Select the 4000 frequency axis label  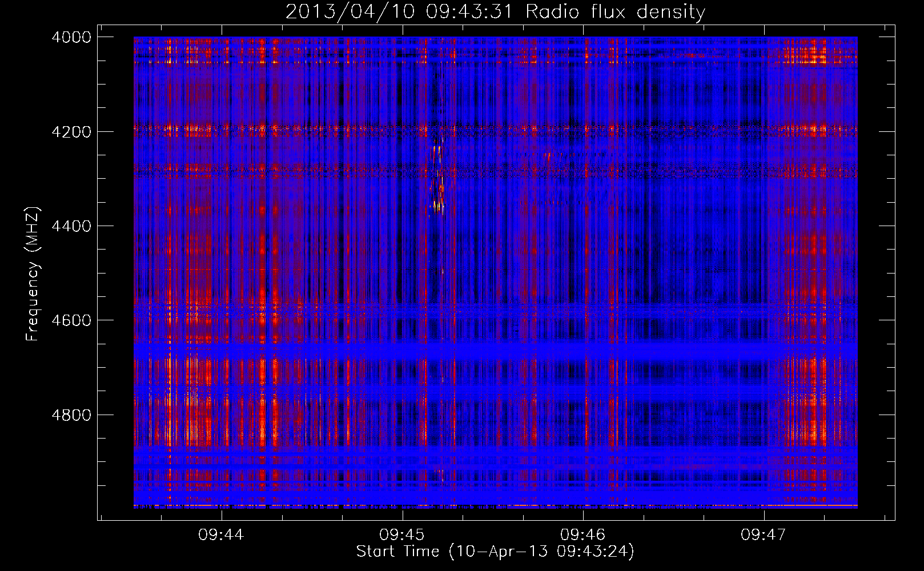(71, 37)
